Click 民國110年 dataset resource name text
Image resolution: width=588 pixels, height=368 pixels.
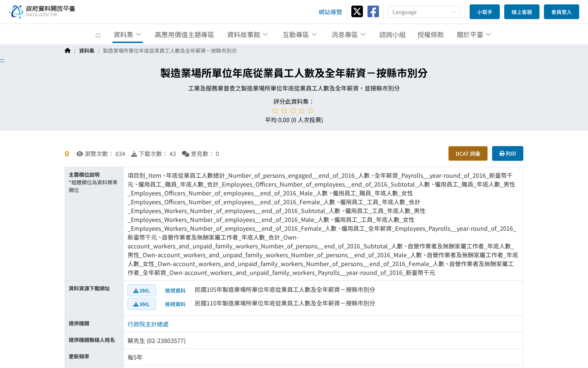point(285,303)
